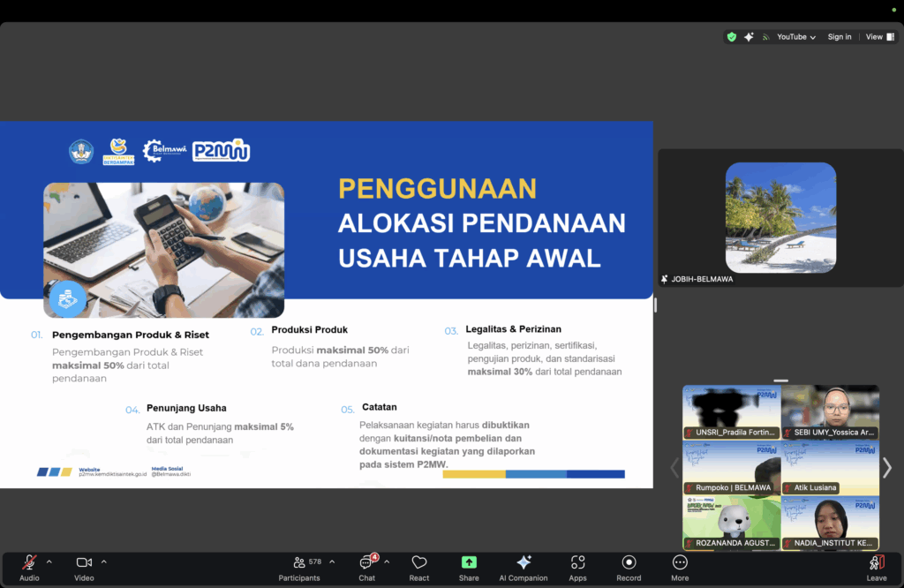The image size is (904, 588).
Task: Click the light blue segment of footer bar
Action: click(x=536, y=474)
